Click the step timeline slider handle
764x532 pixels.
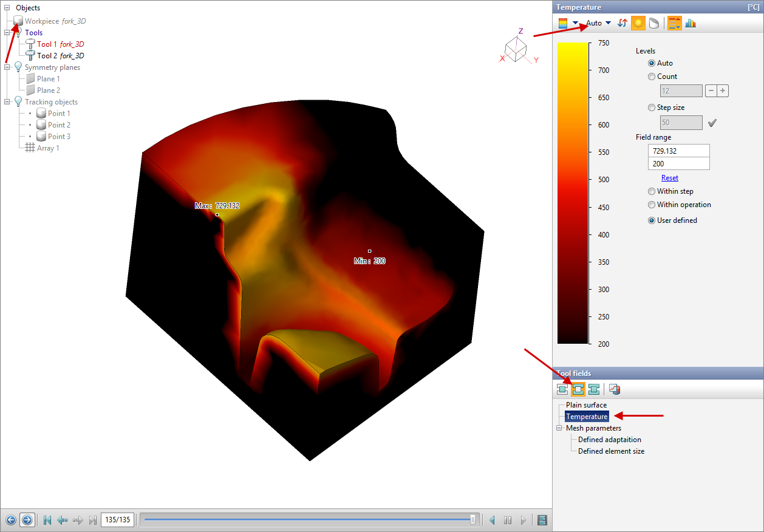click(472, 520)
